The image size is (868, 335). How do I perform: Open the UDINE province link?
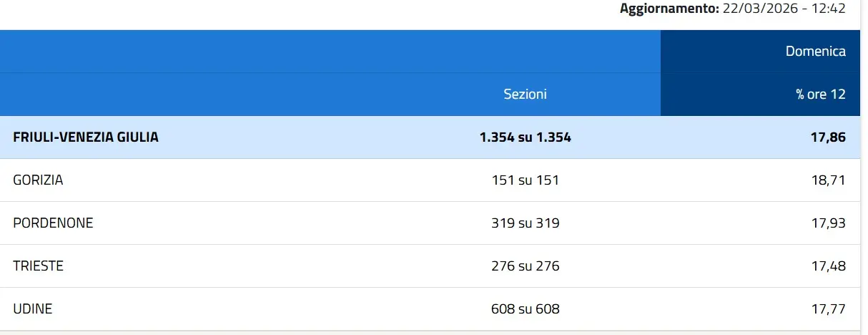[x=33, y=309]
